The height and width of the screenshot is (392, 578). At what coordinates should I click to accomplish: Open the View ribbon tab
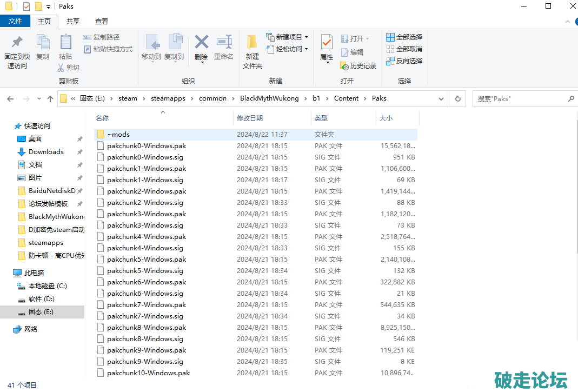102,22
